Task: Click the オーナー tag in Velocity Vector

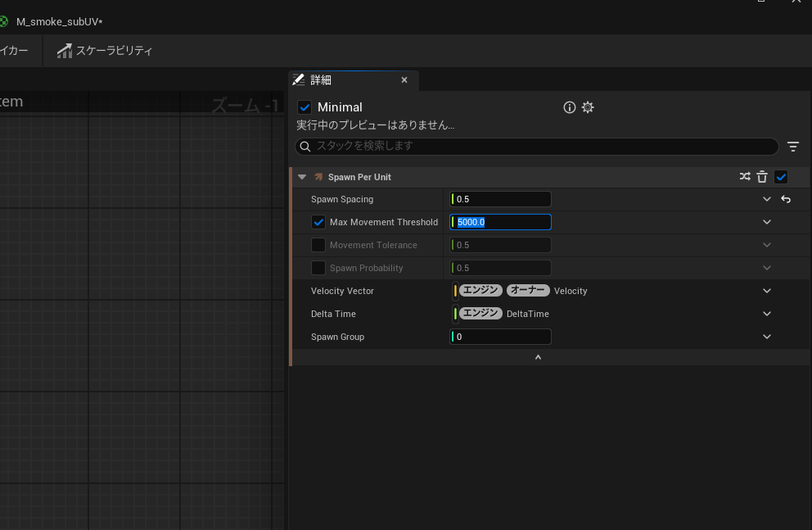Action: [528, 290]
